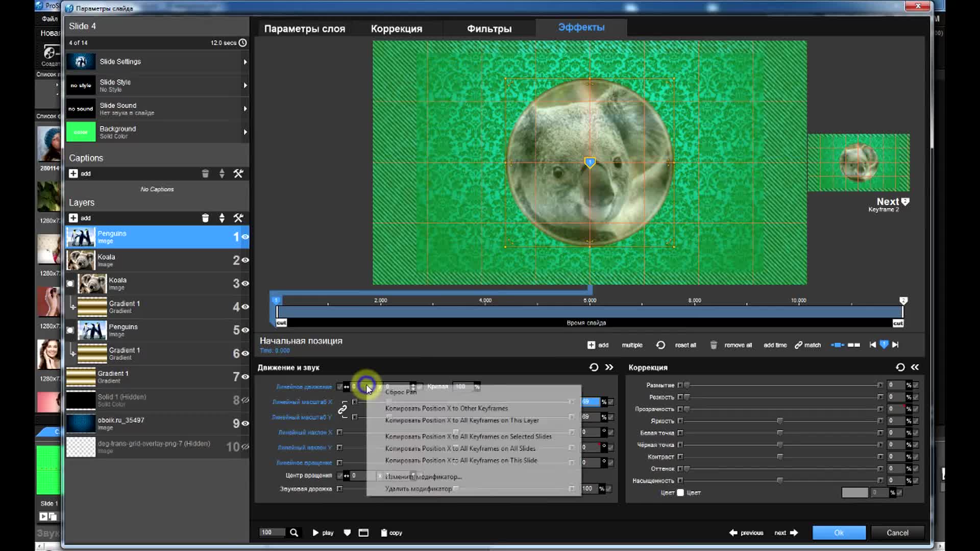980x551 pixels.
Task: Show the hidden Solid 1 layer 8
Action: coord(245,400)
